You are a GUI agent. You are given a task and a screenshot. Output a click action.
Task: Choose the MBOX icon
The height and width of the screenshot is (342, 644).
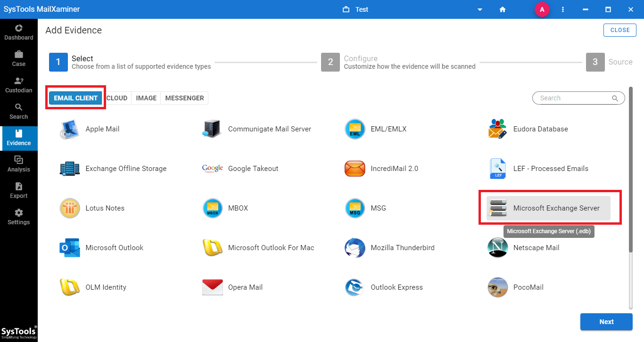(x=213, y=208)
